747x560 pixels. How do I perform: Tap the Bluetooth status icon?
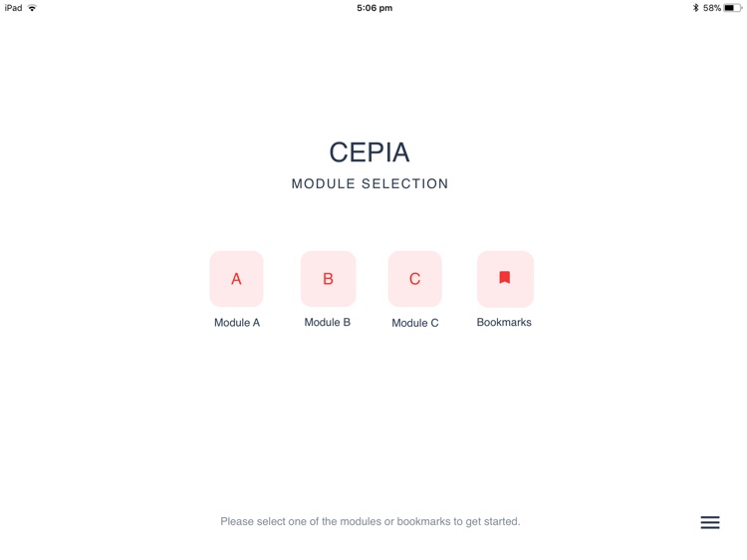pyautogui.click(x=695, y=8)
